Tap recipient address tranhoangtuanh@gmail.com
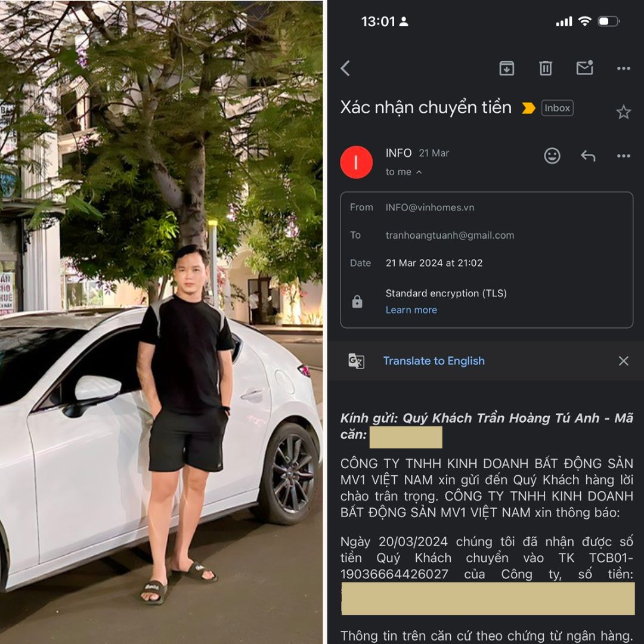The width and height of the screenshot is (644, 644). tap(450, 236)
